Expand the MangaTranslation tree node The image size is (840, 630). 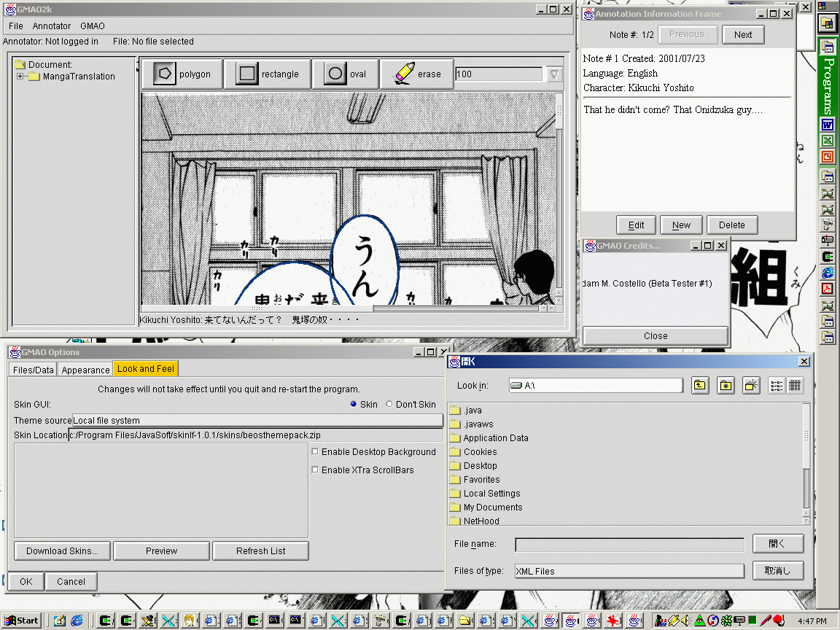(x=20, y=76)
